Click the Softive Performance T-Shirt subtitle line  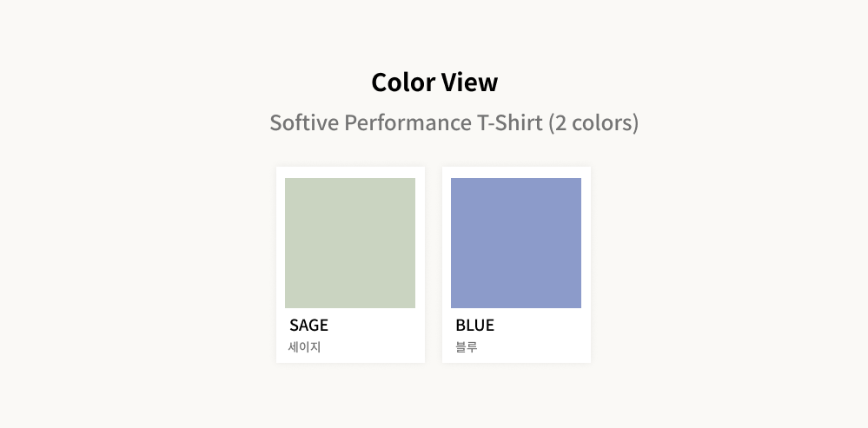click(454, 122)
